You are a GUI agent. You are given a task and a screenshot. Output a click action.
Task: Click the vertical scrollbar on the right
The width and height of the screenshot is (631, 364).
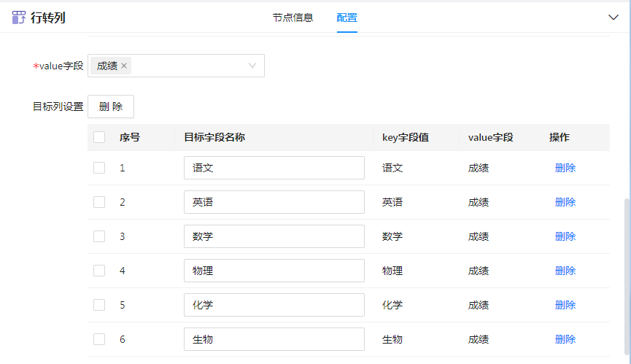click(x=626, y=277)
